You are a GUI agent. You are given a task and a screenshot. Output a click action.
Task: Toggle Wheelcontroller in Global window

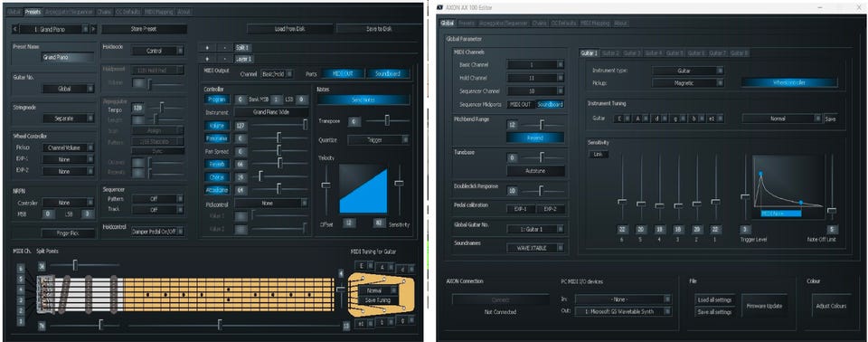[788, 82]
